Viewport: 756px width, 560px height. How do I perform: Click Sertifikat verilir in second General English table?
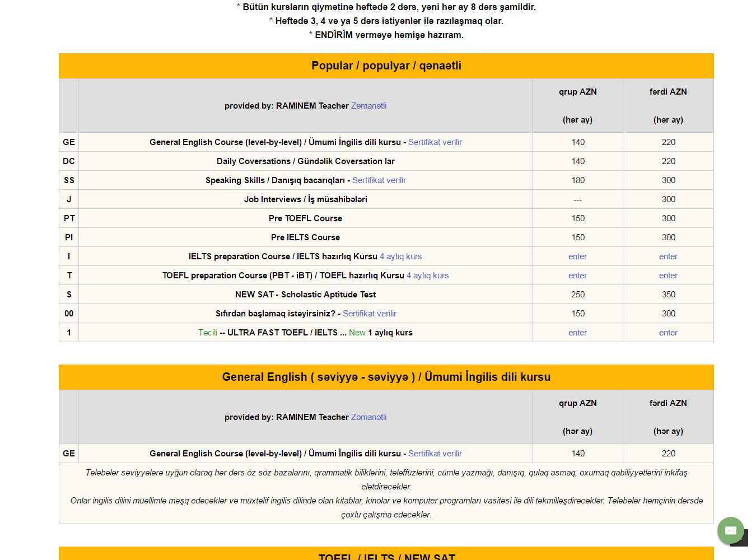coord(435,454)
